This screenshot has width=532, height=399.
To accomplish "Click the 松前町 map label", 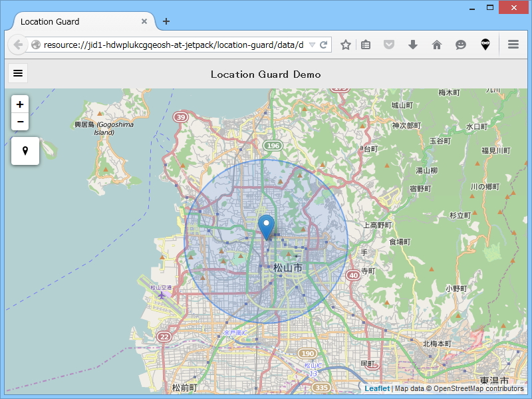I will click(x=185, y=388).
